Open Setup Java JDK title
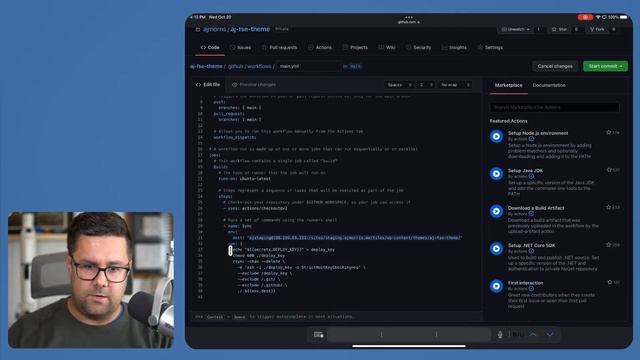This screenshot has height=360, width=640. click(525, 171)
